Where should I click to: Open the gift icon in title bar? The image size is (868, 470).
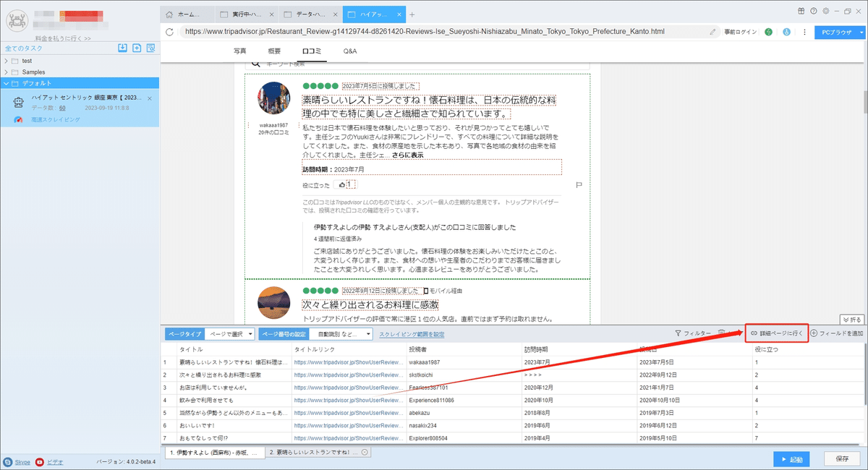click(801, 11)
